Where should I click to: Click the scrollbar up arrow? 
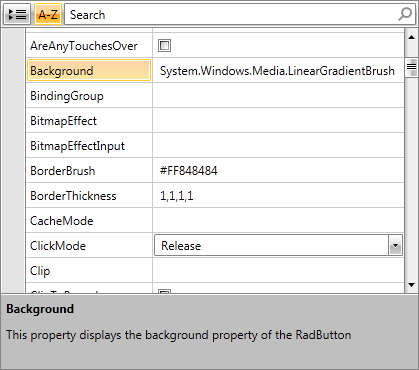(411, 37)
